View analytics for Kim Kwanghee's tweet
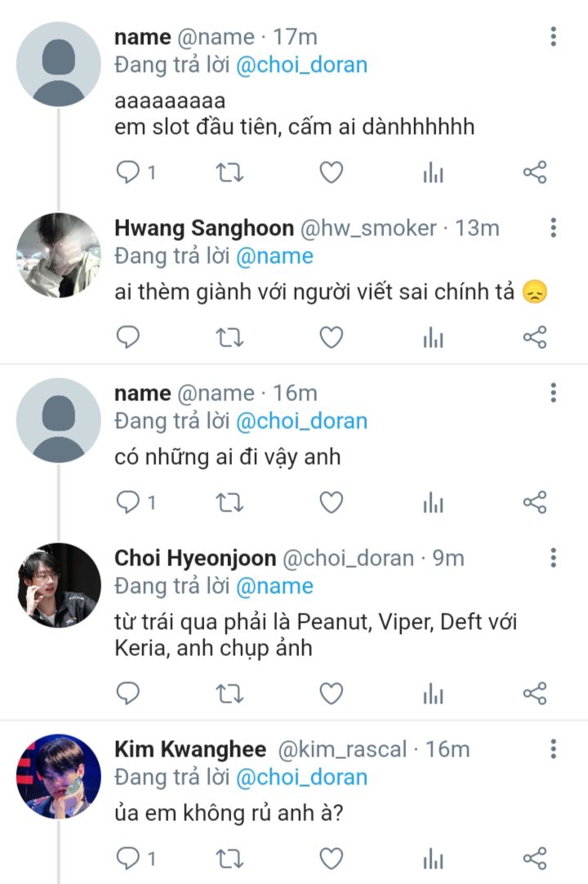Image resolution: width=588 pixels, height=884 pixels. (x=433, y=858)
